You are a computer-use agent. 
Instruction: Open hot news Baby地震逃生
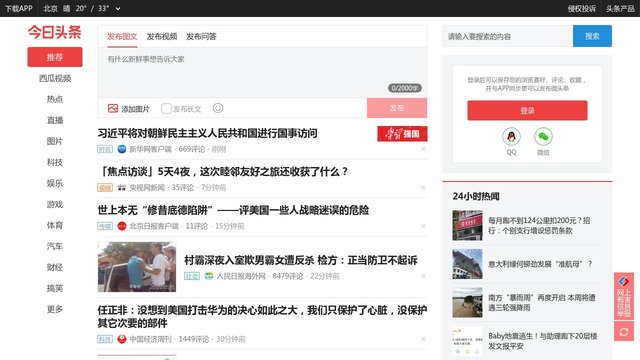[543, 341]
